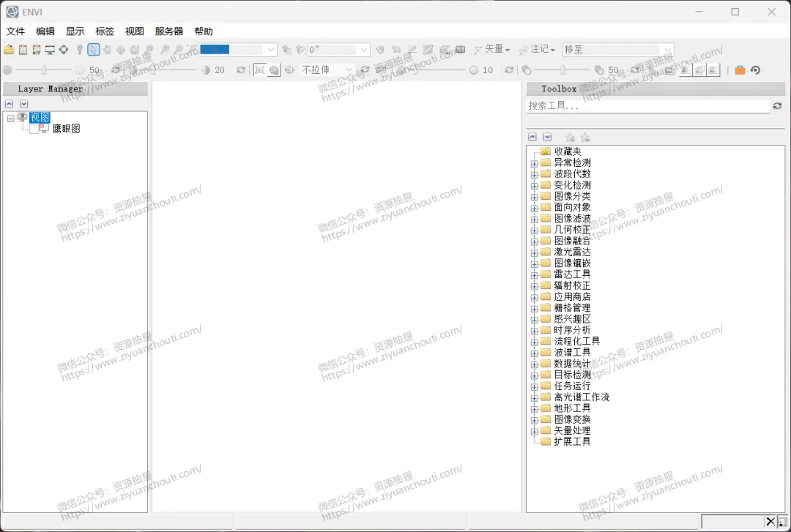Click the four-arrow crosshair toolbar icon
The width and height of the screenshot is (791, 532).
click(x=64, y=50)
